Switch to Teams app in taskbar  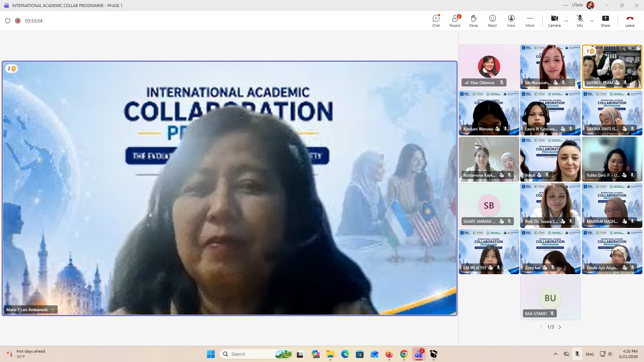pyautogui.click(x=419, y=354)
